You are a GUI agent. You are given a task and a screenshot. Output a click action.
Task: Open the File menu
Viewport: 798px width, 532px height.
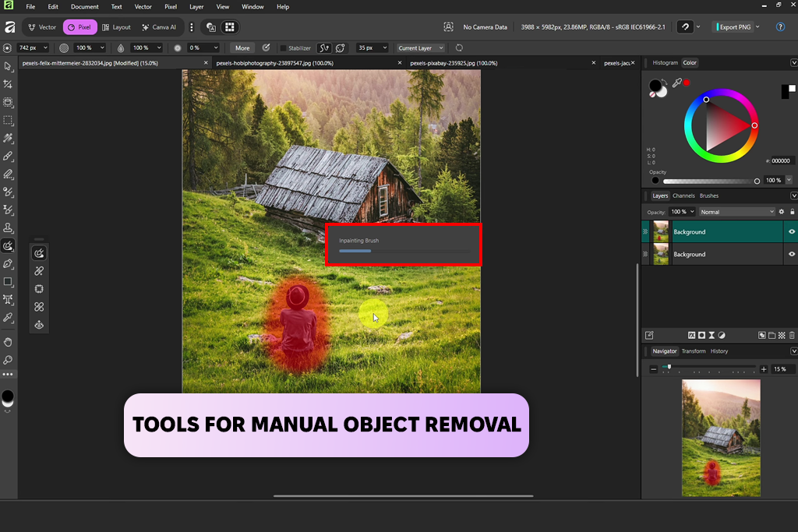tap(30, 6)
